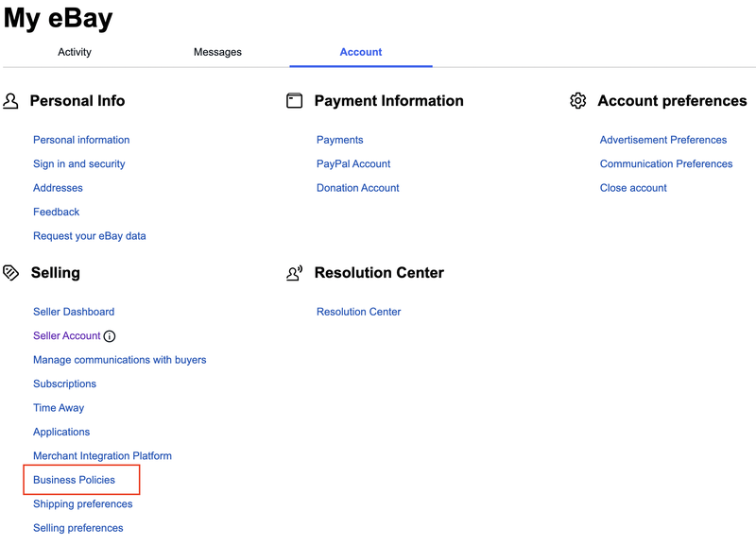
Task: Open Personal information link
Action: click(x=81, y=140)
